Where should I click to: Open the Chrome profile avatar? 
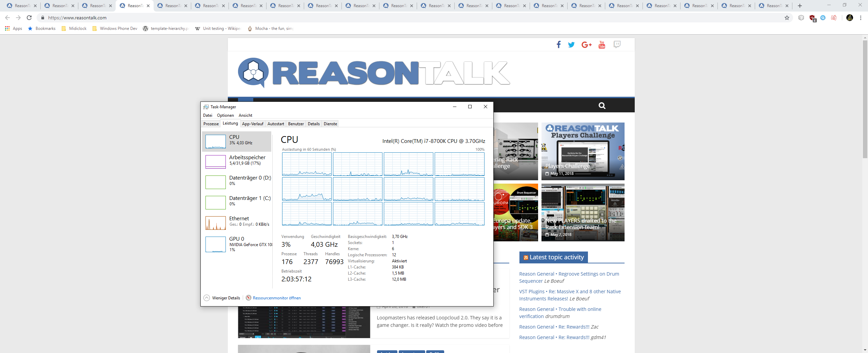[850, 18]
